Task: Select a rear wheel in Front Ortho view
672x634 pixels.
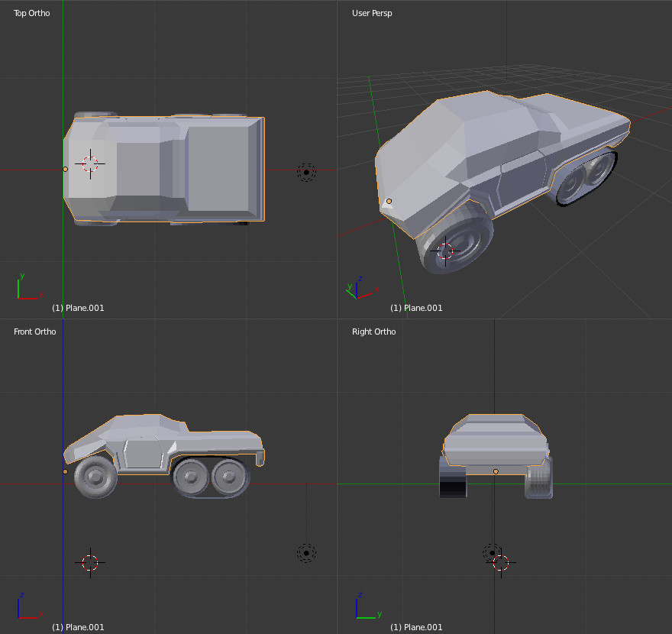Action: pyautogui.click(x=191, y=477)
